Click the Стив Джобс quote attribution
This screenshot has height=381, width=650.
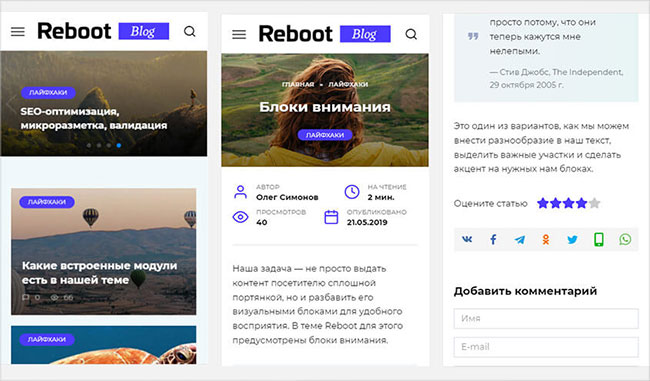(556, 78)
